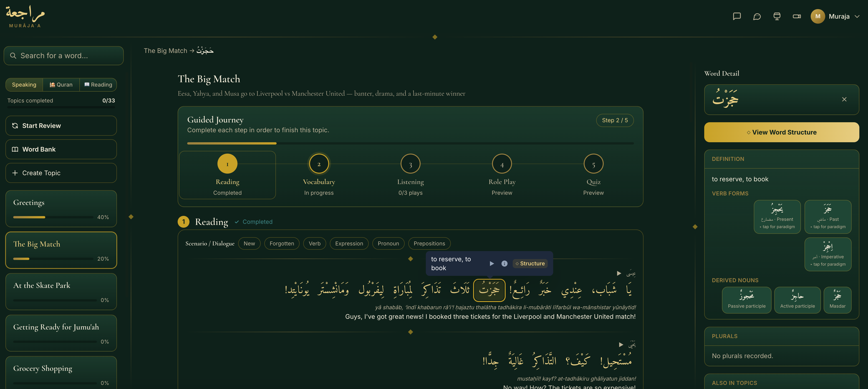This screenshot has width=868, height=389.
Task: Toggle the Prepositions filter chip
Action: (429, 243)
